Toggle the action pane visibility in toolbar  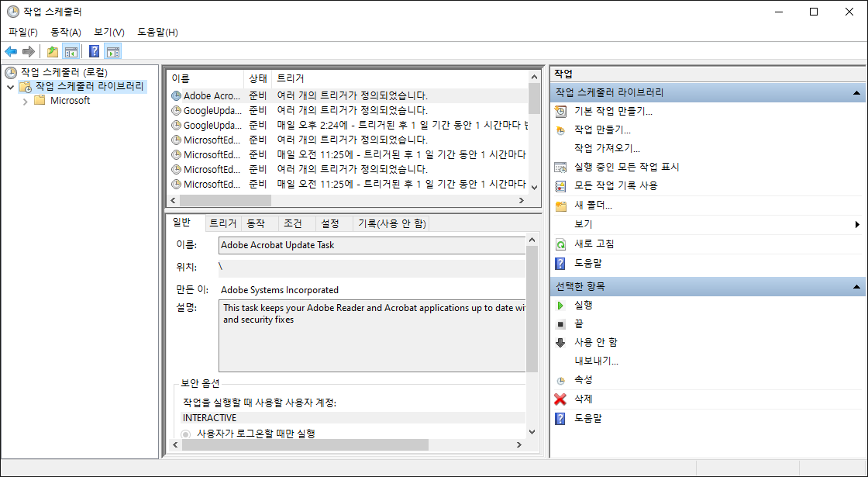click(x=112, y=51)
